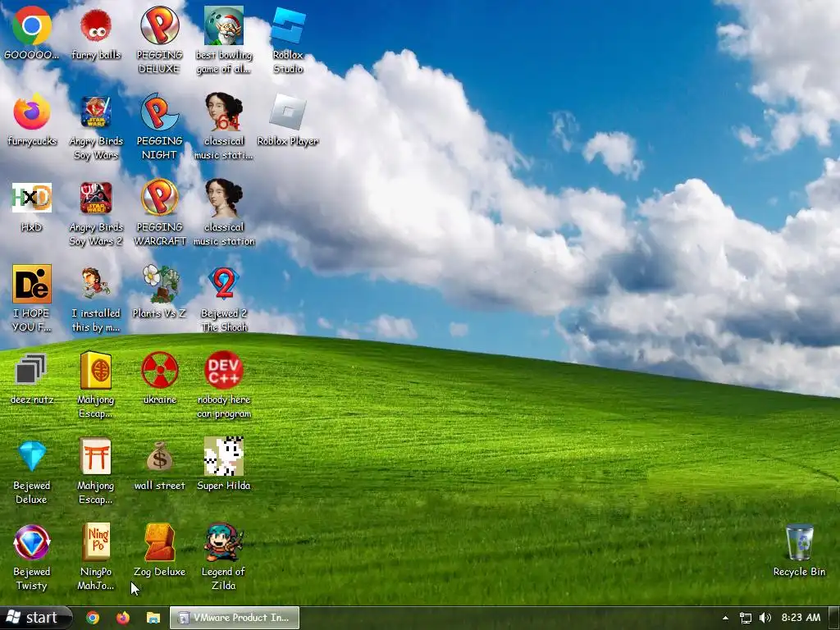Open the start menu

[x=35, y=618]
